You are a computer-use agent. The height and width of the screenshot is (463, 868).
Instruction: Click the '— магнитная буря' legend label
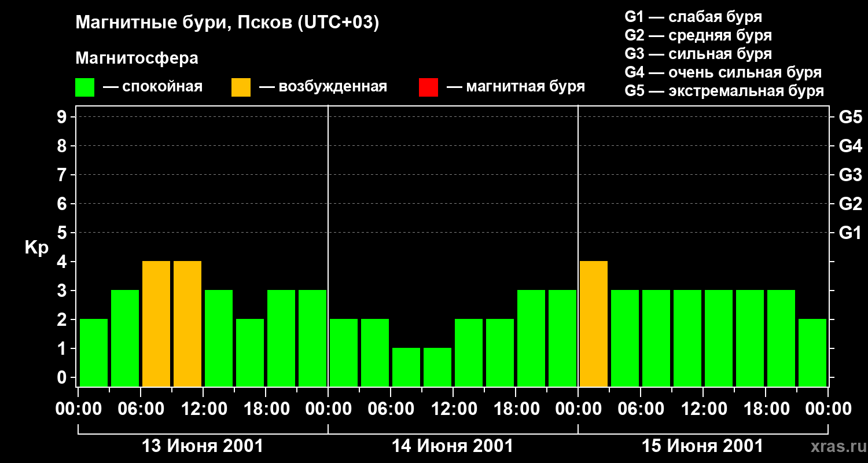tap(516, 87)
